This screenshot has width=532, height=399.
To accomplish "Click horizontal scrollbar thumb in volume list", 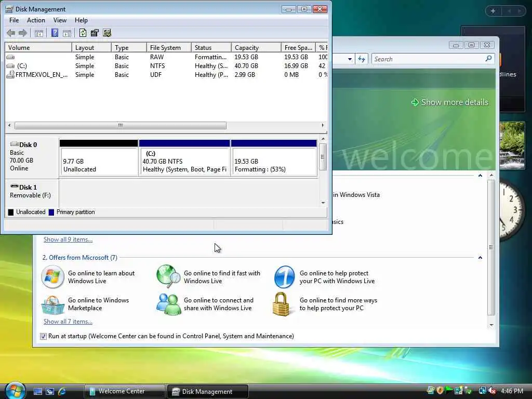I will [121, 126].
